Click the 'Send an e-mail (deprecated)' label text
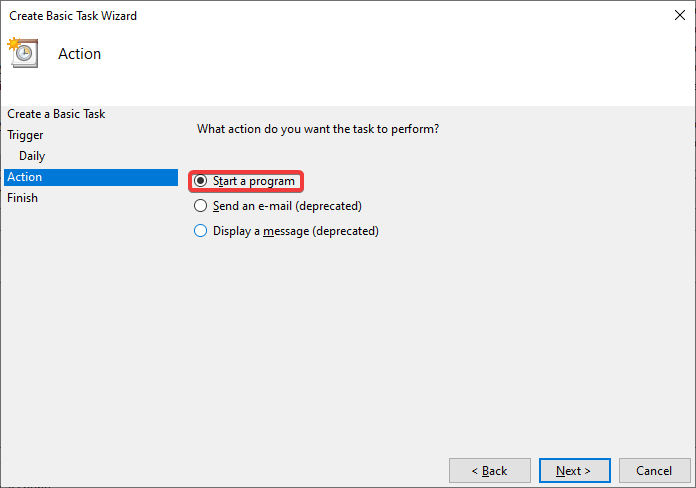This screenshot has width=696, height=488. pos(287,206)
